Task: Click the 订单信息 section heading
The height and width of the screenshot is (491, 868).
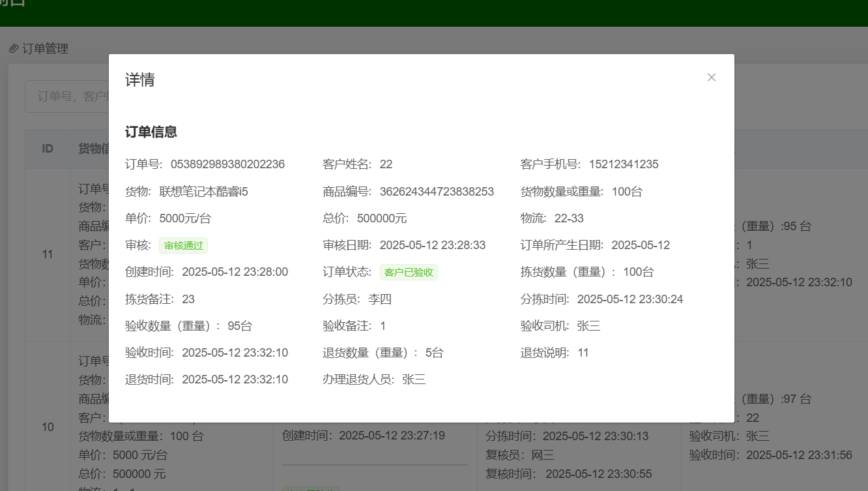Action: 151,132
